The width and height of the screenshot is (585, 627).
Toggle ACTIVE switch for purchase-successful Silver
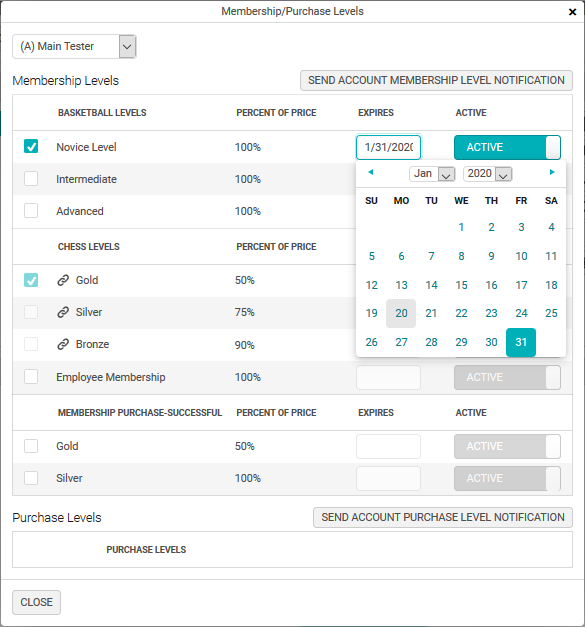[x=507, y=478]
